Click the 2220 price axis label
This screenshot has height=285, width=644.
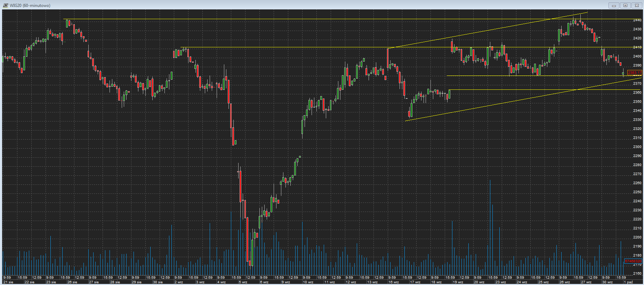pyautogui.click(x=637, y=219)
